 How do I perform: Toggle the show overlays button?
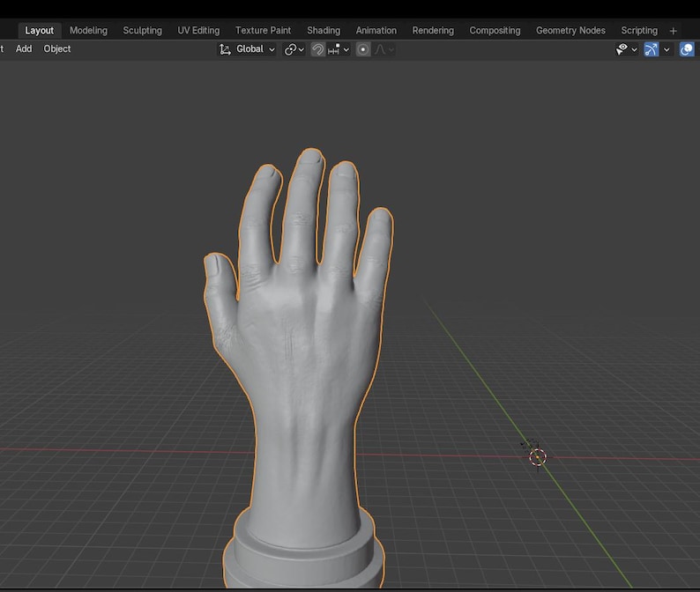pyautogui.click(x=687, y=49)
